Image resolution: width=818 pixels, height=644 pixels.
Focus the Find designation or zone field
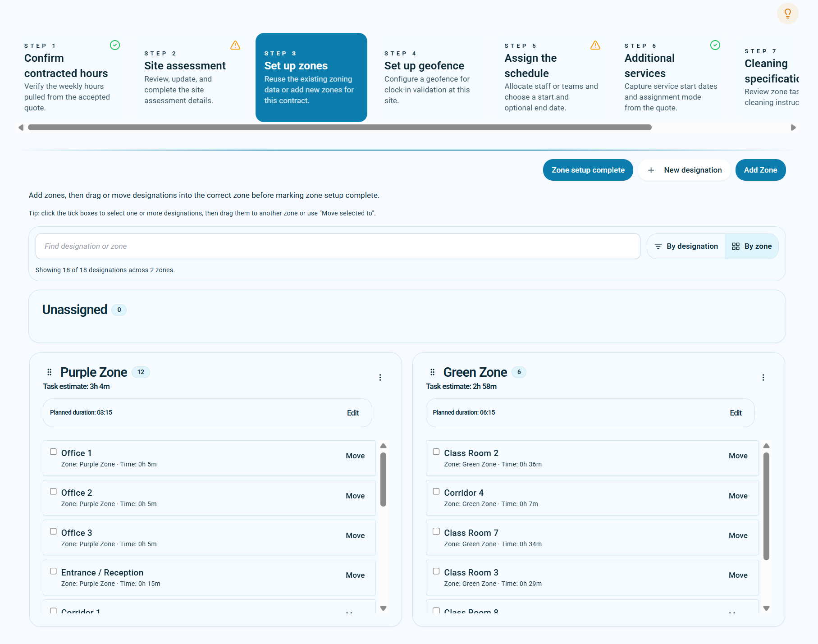click(338, 247)
